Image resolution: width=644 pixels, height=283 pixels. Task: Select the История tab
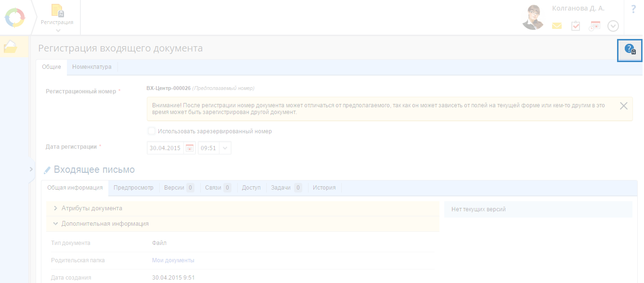(324, 188)
